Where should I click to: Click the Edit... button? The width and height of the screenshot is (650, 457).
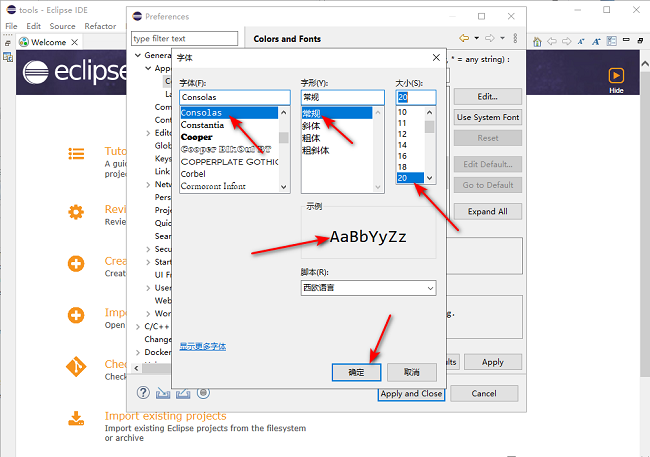[x=488, y=97]
